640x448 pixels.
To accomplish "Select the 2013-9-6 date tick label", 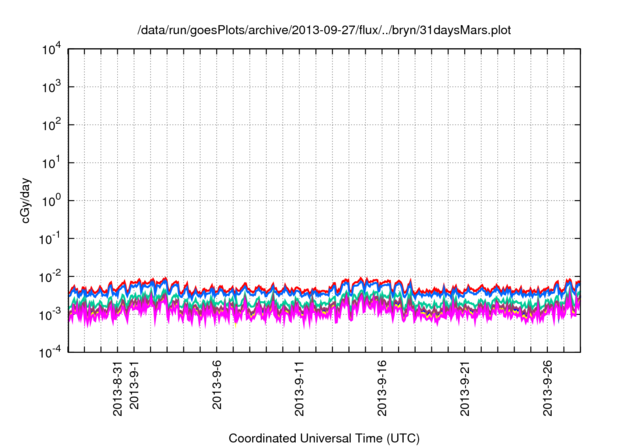I will [x=217, y=388].
